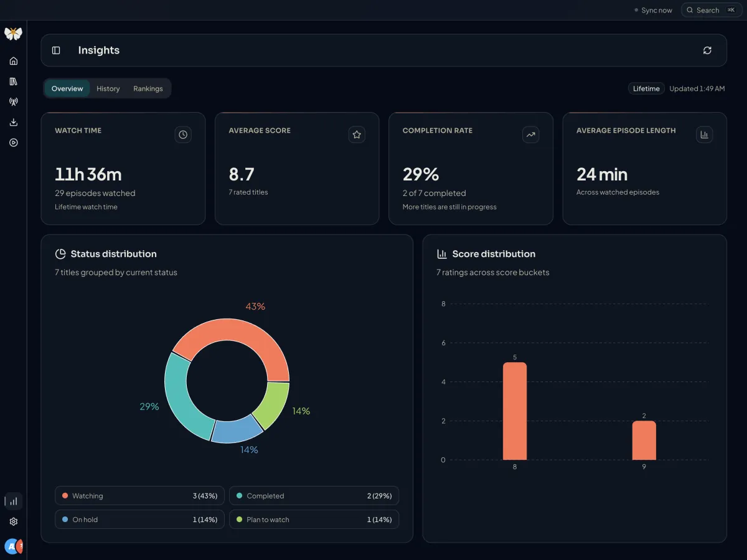
Task: Click the Insights page title
Action: coord(99,50)
